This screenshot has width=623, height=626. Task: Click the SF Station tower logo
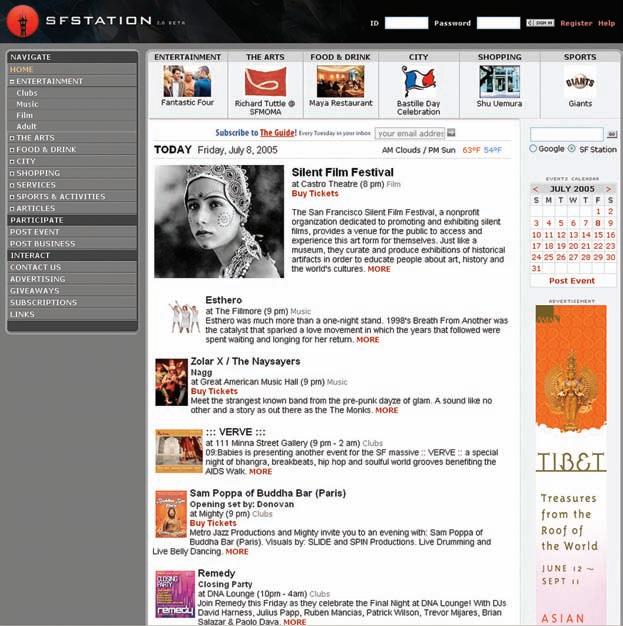click(23, 21)
